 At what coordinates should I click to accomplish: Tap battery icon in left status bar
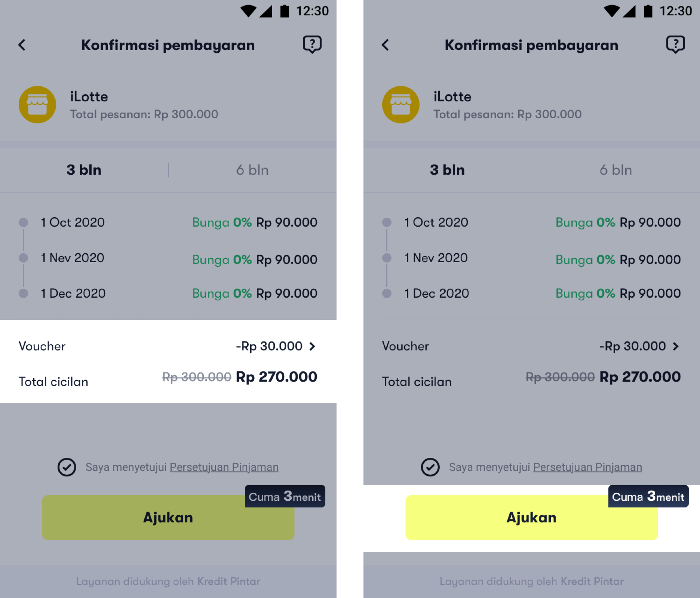click(x=285, y=11)
